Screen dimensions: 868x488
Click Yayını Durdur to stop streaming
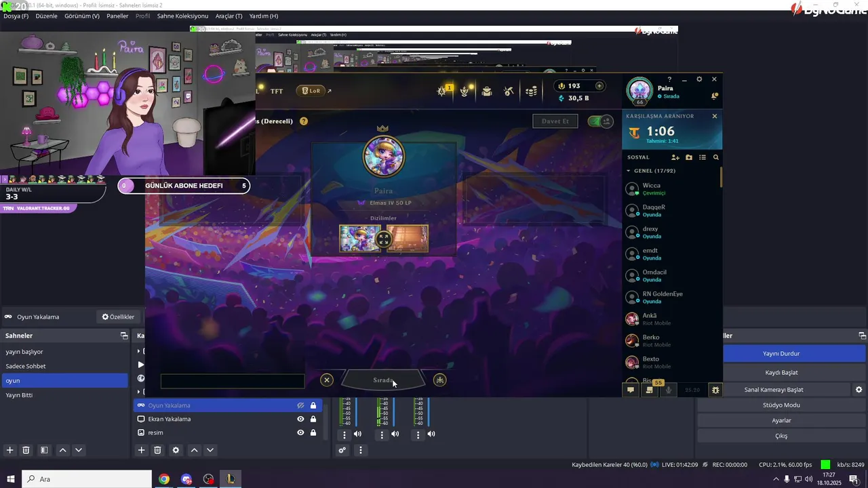point(781,353)
